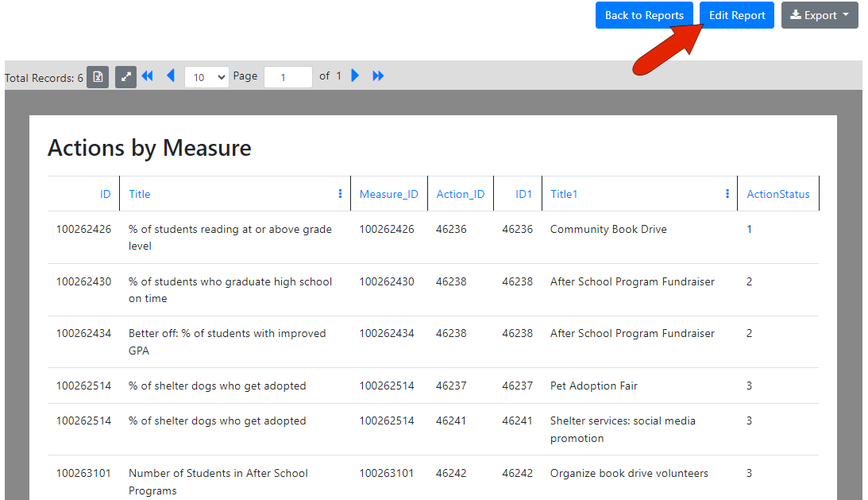Sort by Action_ID column header
This screenshot has width=868, height=500.
[460, 194]
